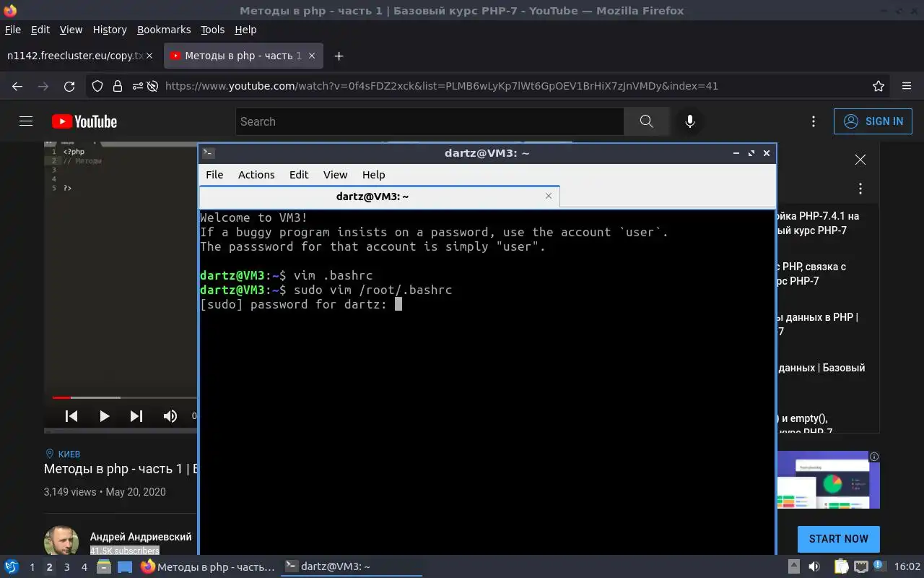Go back in Firefox history

click(x=17, y=86)
